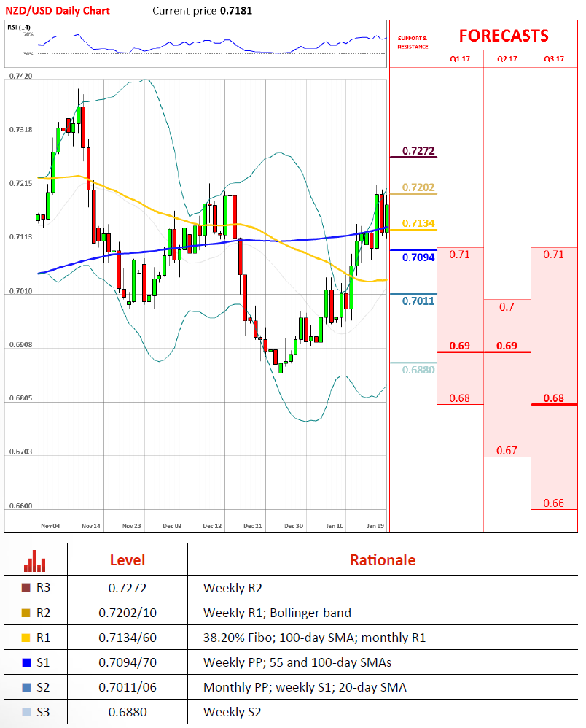This screenshot has height=728, width=586.
Task: Click the S2 row label
Action: click(43, 687)
